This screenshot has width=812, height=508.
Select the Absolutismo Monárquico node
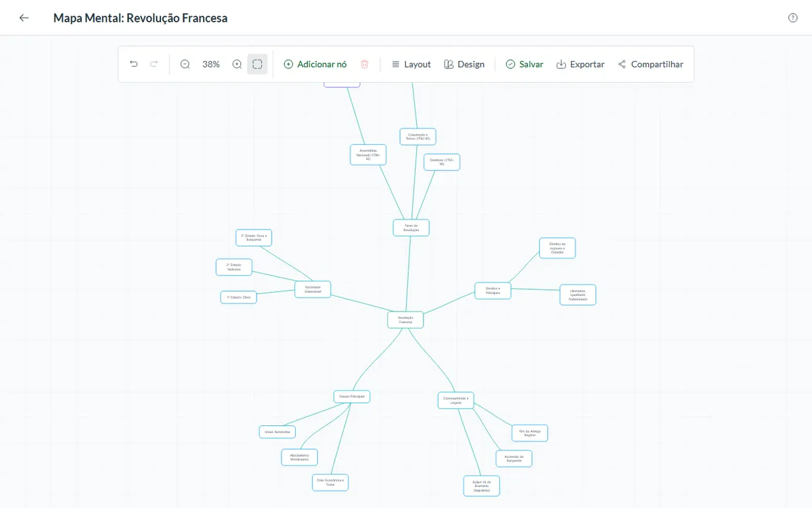[x=299, y=457]
